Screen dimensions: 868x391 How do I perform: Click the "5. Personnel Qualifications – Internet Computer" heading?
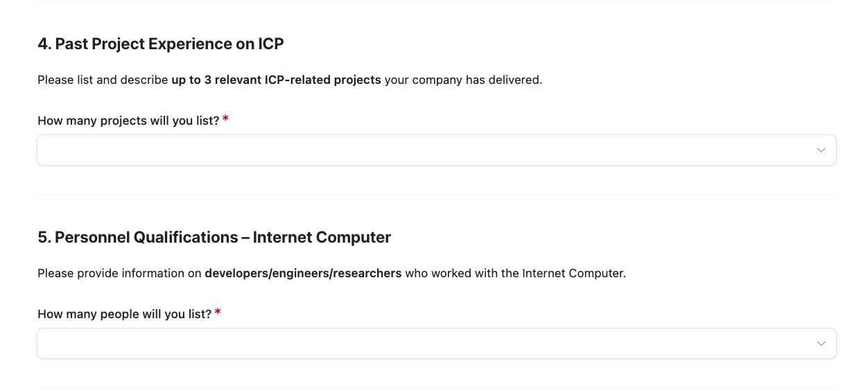pos(214,237)
